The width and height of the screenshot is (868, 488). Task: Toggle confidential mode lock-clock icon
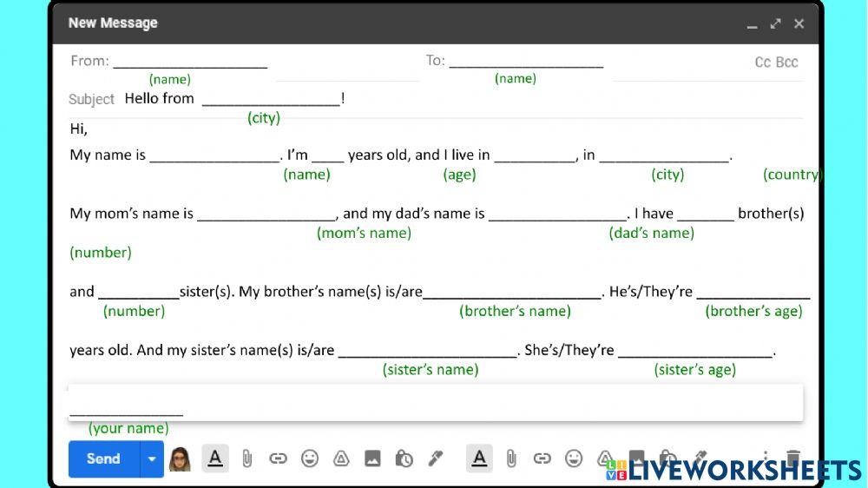[x=404, y=458]
